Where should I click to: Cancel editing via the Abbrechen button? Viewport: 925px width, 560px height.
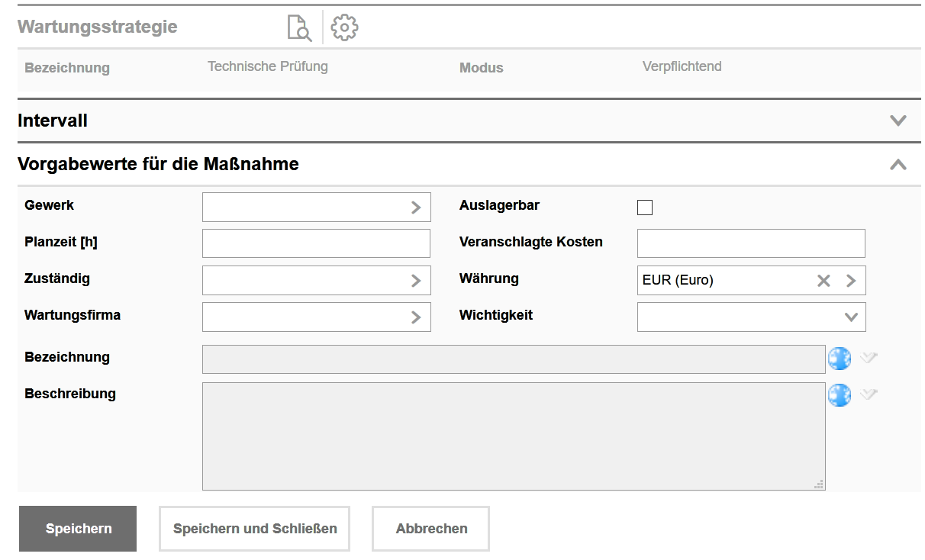click(430, 528)
